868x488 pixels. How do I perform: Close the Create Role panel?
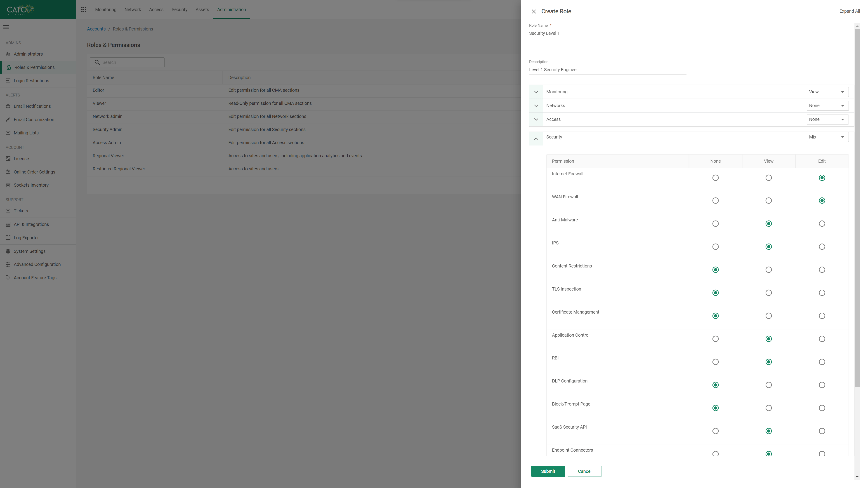coord(534,12)
